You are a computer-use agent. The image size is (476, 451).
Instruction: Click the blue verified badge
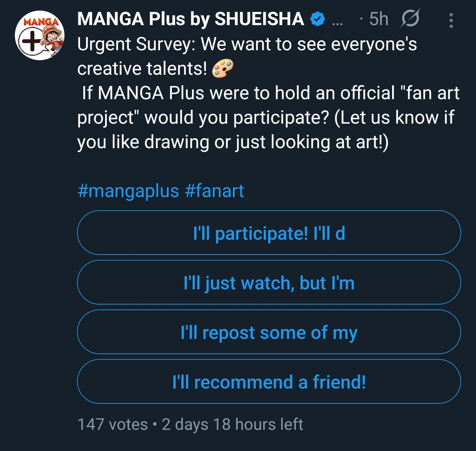pyautogui.click(x=318, y=19)
